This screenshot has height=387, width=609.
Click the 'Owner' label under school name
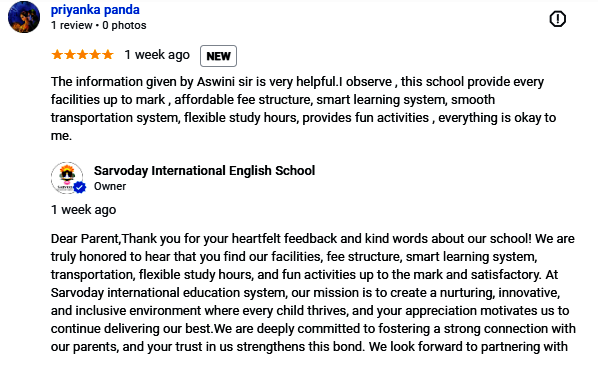click(x=110, y=186)
